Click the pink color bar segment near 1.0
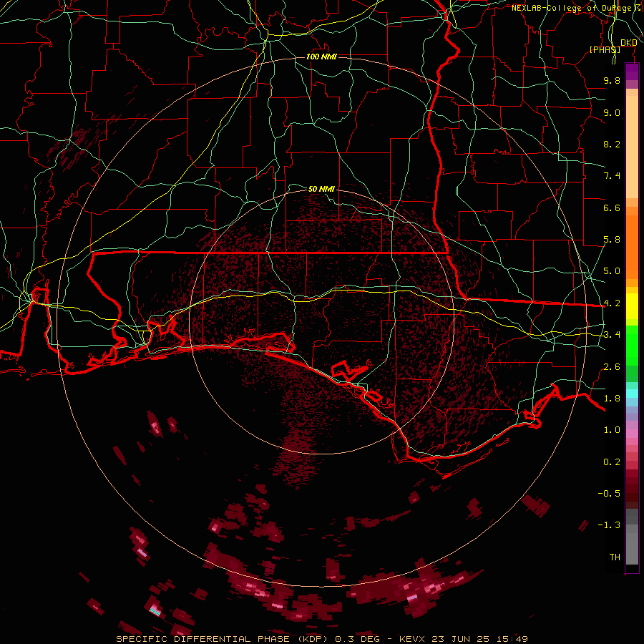644x644 pixels. [x=632, y=434]
